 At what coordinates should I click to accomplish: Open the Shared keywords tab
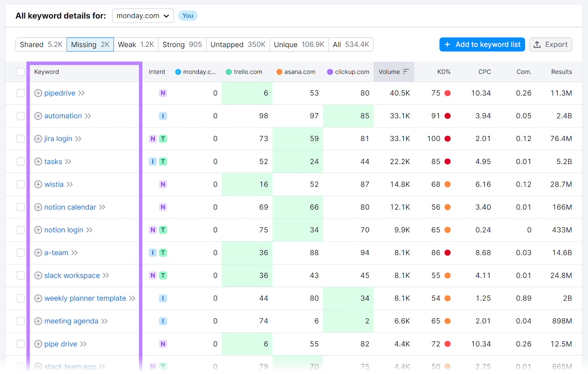point(40,44)
